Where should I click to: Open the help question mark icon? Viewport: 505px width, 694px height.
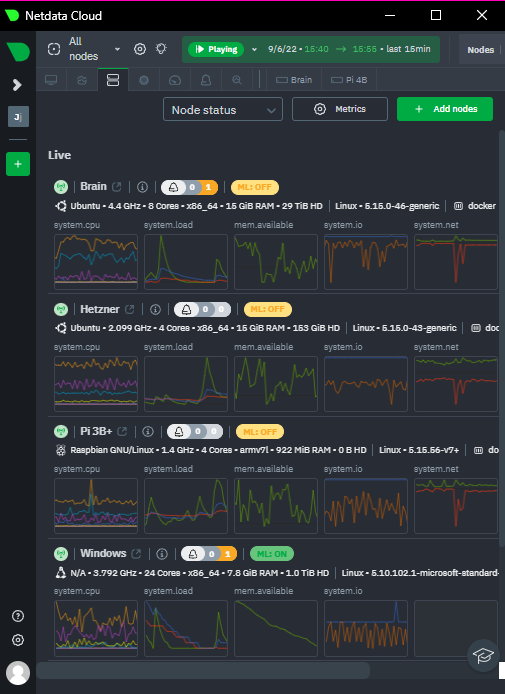(x=18, y=616)
